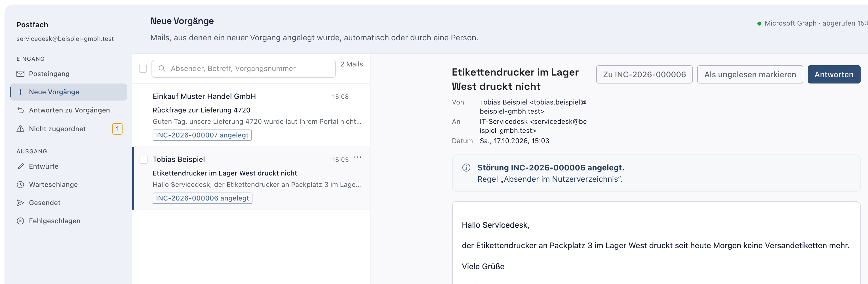Click the Antworten button
The width and height of the screenshot is (868, 284).
pyautogui.click(x=834, y=74)
